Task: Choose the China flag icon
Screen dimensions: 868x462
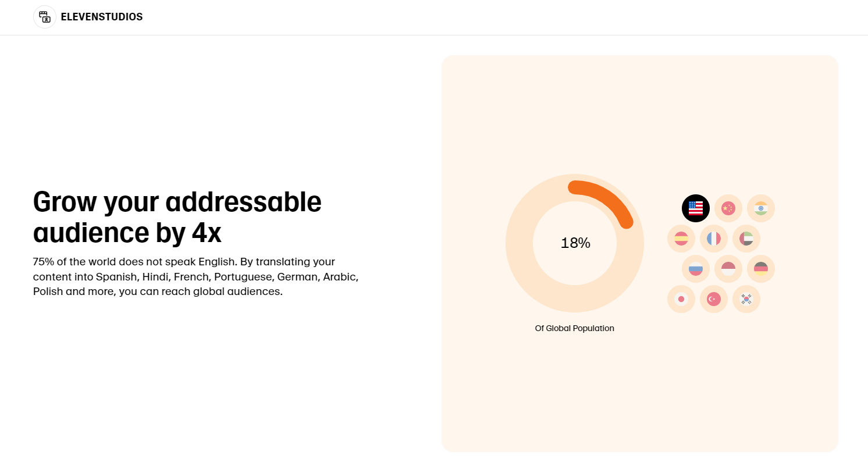Action: 728,208
